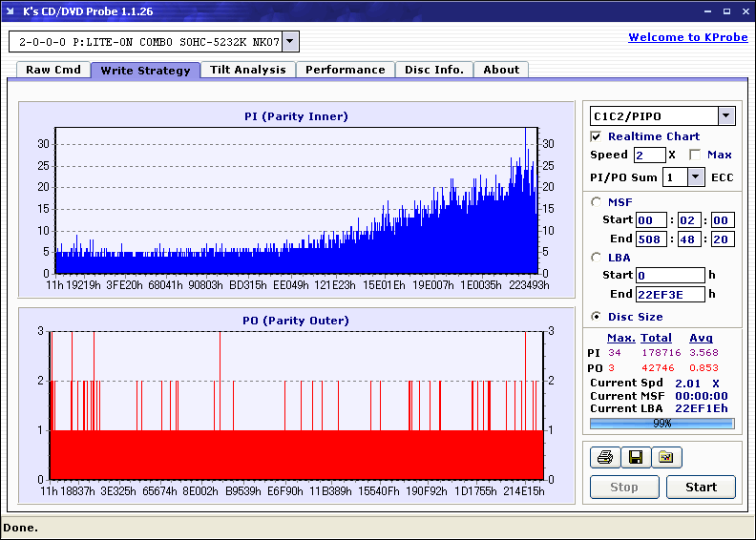The width and height of the screenshot is (756, 540).
Task: Expand the LITE-ON drive selection dropdown
Action: point(291,42)
